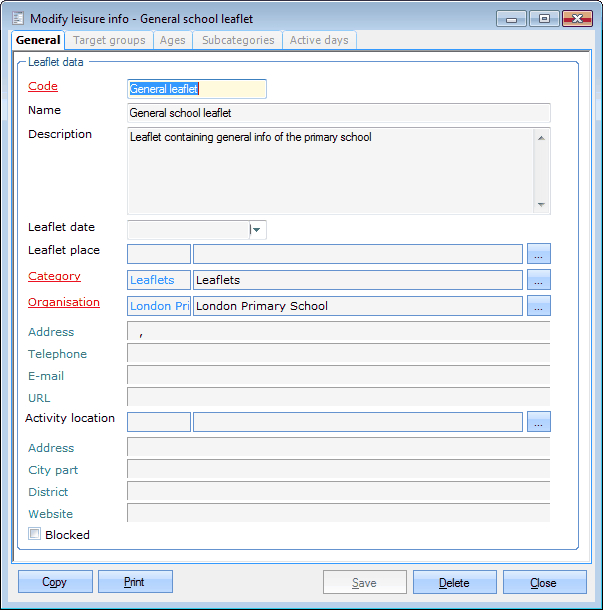Switch to the Ages tab

(173, 40)
